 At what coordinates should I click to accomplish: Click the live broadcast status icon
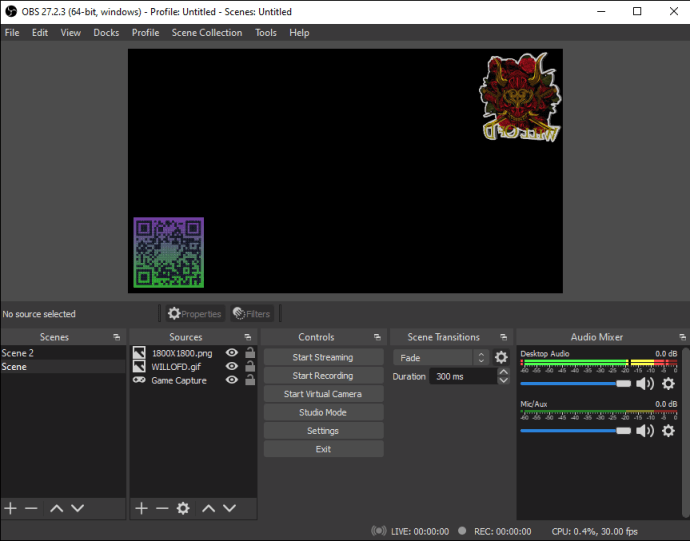[378, 531]
